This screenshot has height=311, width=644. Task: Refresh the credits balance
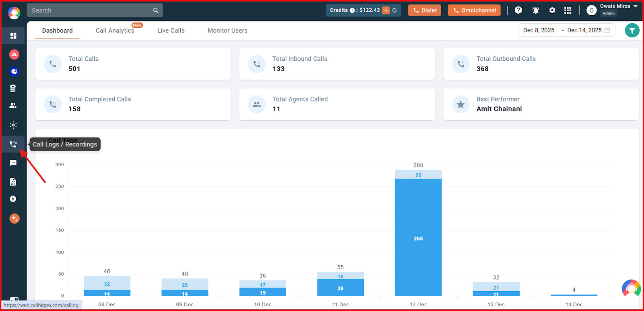click(395, 10)
